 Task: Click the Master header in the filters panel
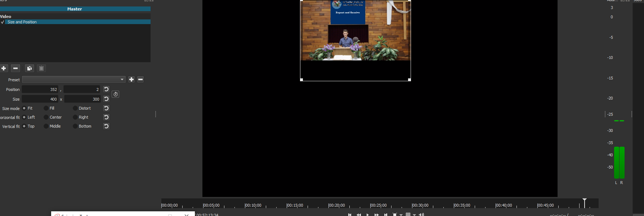(x=75, y=9)
